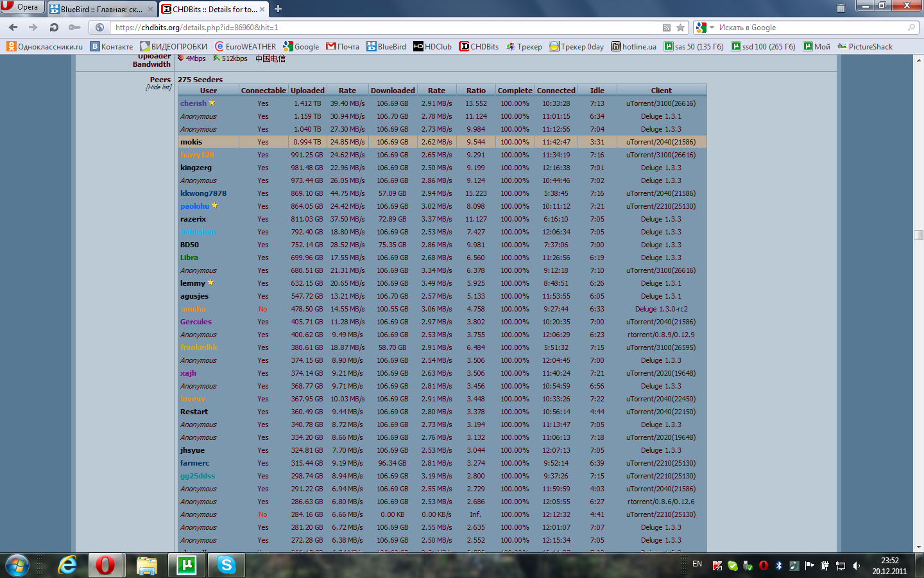Open a new tab with plus button

[x=278, y=9]
